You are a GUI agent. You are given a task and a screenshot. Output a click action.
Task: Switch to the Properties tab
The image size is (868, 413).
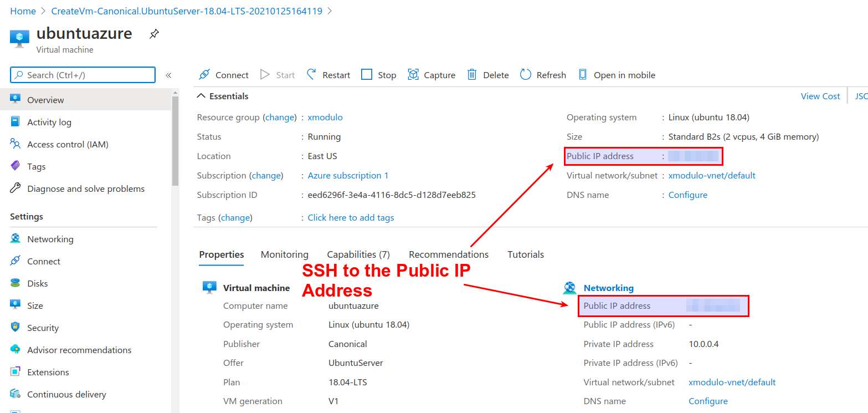pos(222,254)
